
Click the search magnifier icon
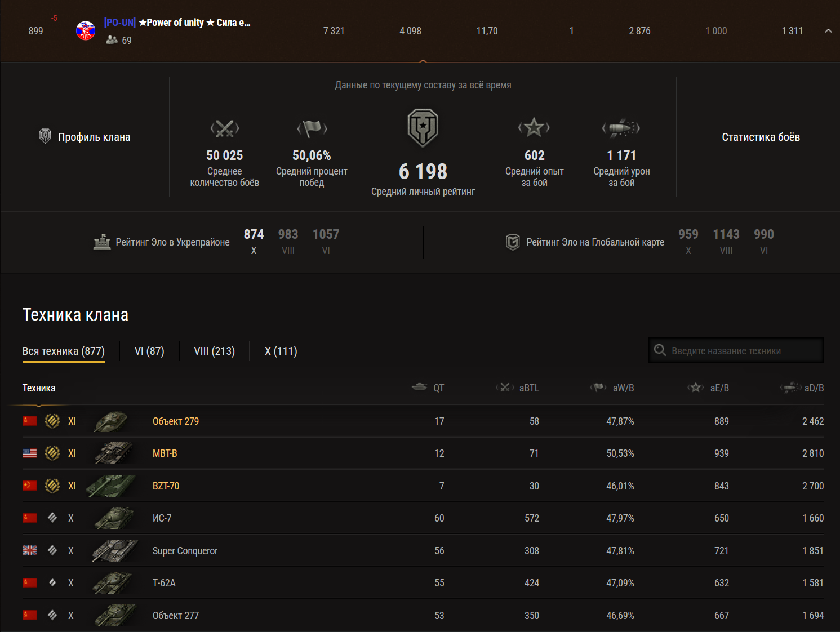click(x=660, y=350)
